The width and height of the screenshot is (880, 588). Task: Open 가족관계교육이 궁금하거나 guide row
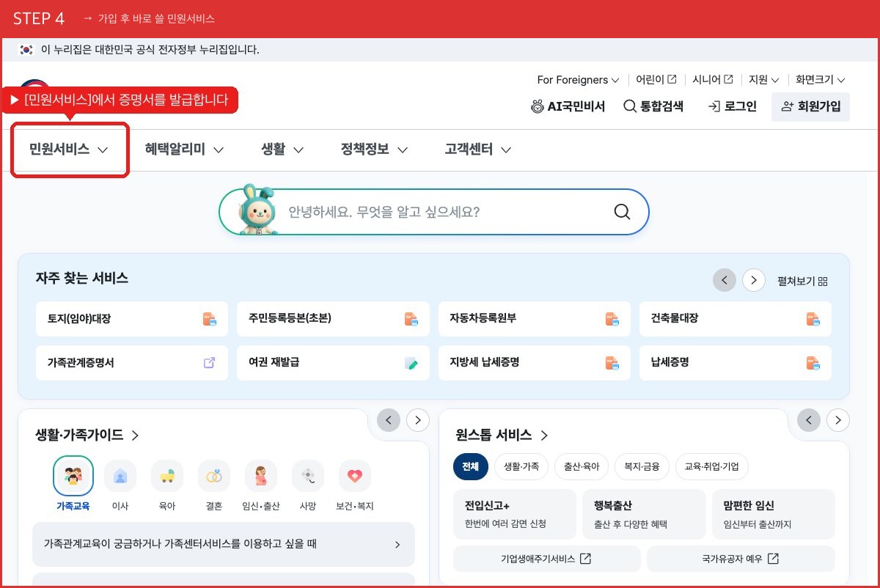tap(224, 544)
